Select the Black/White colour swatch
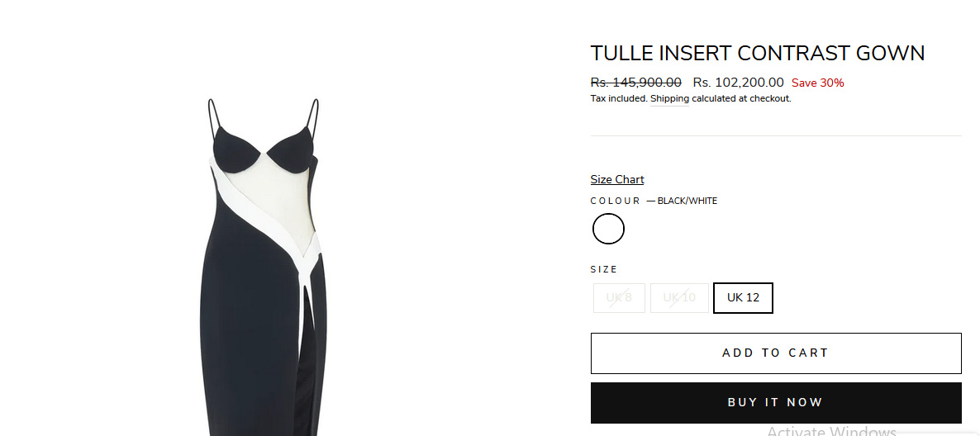 point(608,229)
